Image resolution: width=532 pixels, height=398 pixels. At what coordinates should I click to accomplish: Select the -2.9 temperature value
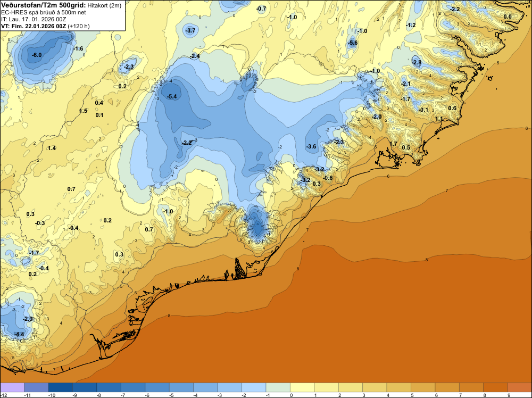[x=28, y=319]
